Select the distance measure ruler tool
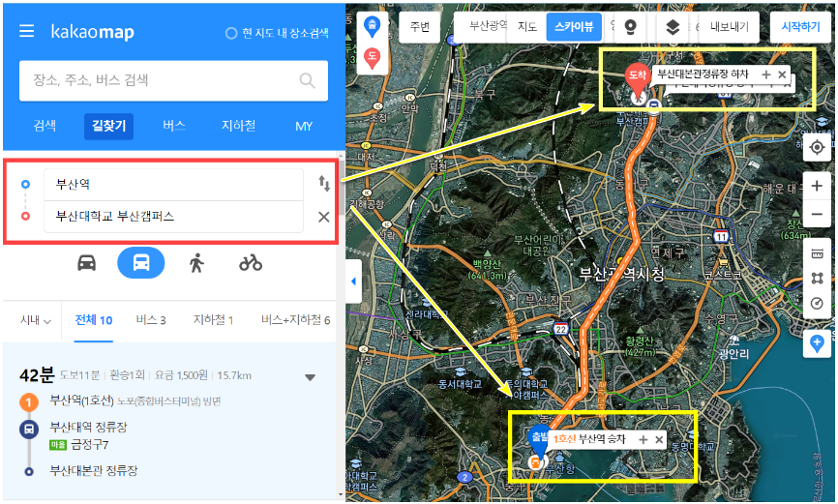This screenshot has height=504, width=838. [x=817, y=253]
